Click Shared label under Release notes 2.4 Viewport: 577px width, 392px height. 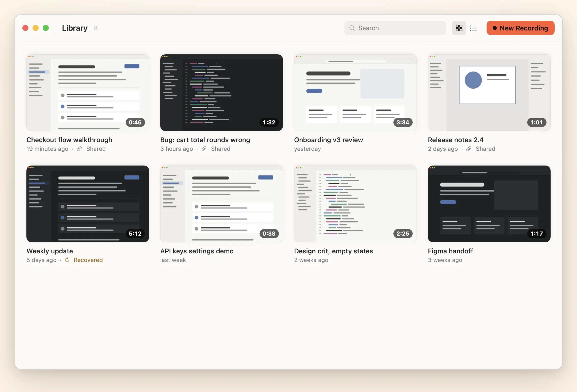486,149
